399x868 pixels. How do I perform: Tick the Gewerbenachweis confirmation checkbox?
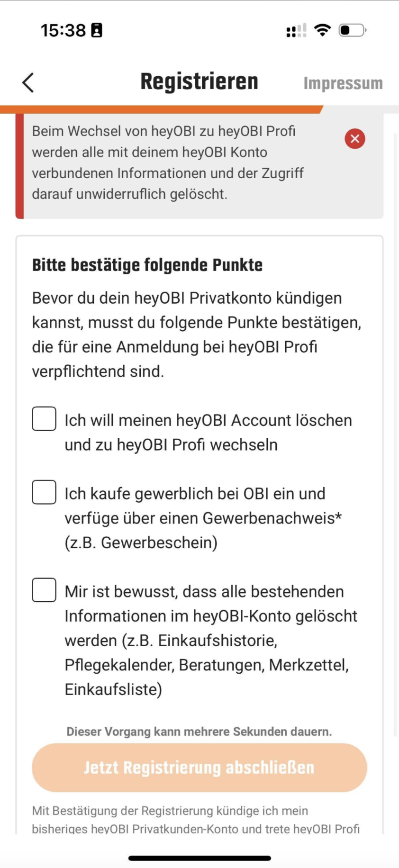coord(44,492)
